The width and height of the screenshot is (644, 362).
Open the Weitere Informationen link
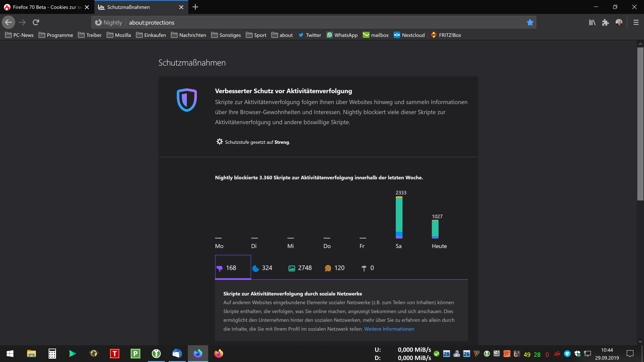(x=389, y=329)
